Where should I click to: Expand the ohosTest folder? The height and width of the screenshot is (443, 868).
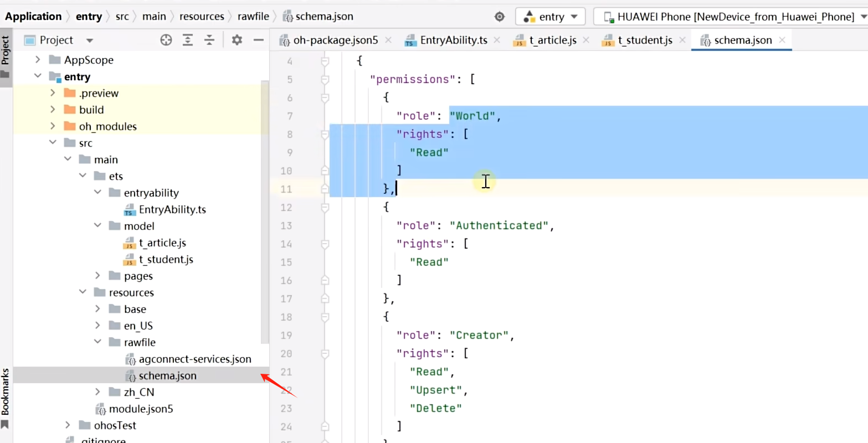(68, 425)
